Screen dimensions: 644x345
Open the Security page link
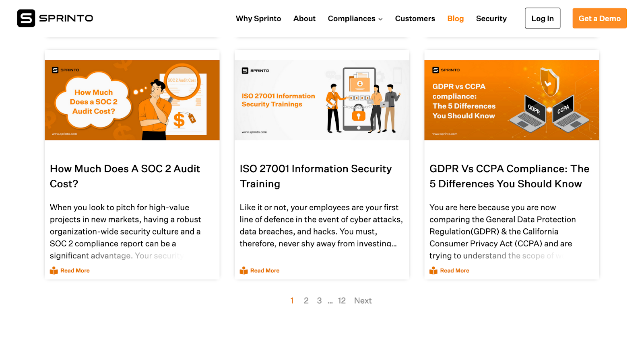pos(491,18)
